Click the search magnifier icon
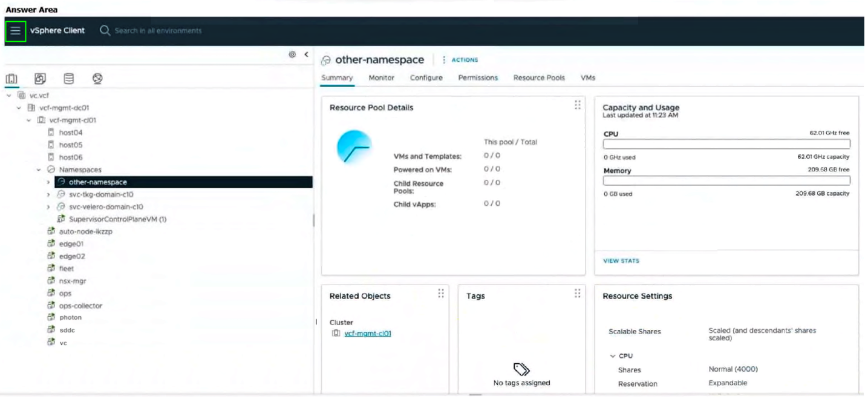 pyautogui.click(x=105, y=30)
